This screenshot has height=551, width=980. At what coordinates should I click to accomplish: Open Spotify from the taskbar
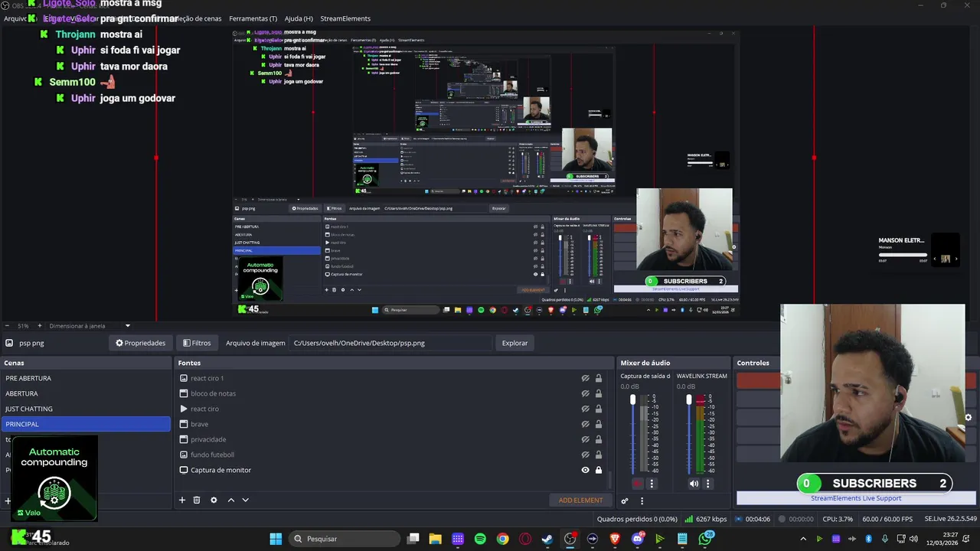(480, 539)
